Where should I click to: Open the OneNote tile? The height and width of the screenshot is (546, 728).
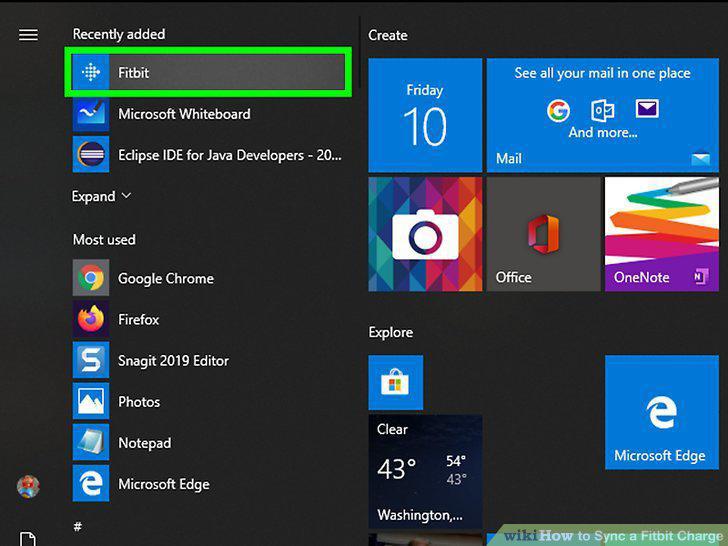click(x=662, y=234)
